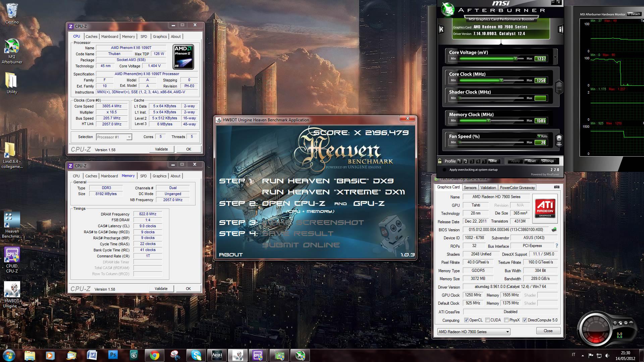Click the Afterburner Link clocks hexagon button
The image size is (644, 362).
(x=559, y=87)
